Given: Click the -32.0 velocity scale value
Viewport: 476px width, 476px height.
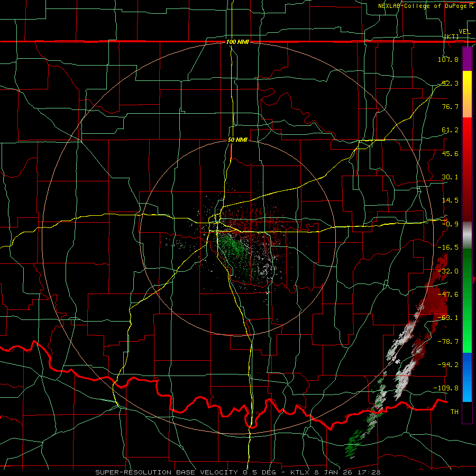Looking at the screenshot, I should pos(448,271).
